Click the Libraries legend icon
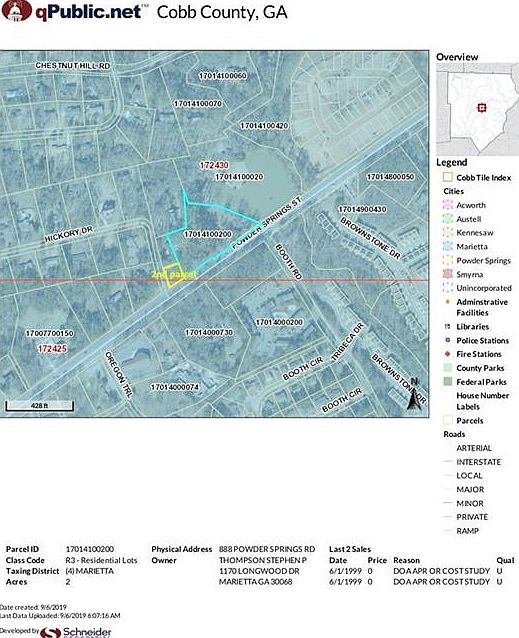The height and width of the screenshot is (638, 519). (x=447, y=326)
